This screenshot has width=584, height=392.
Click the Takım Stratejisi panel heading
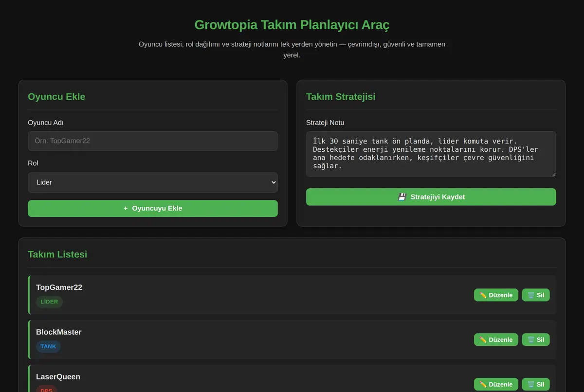pyautogui.click(x=341, y=97)
